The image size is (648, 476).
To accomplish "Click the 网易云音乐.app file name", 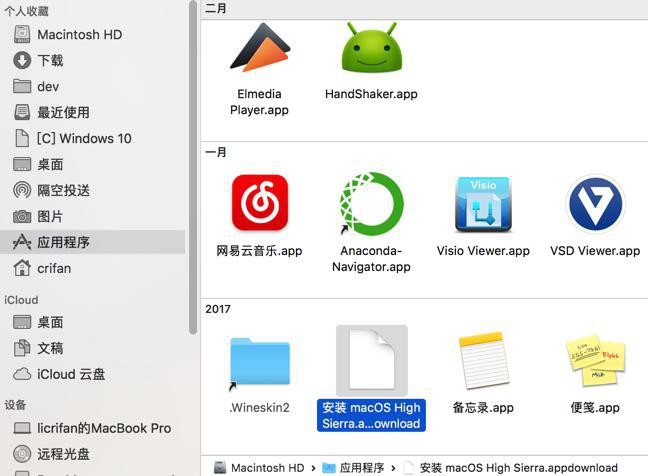I will [260, 250].
